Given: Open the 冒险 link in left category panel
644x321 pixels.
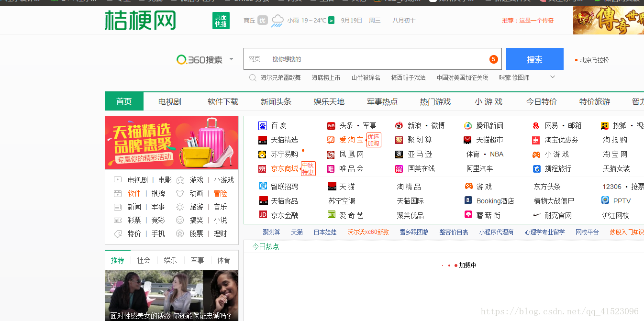Looking at the screenshot, I should pyautogui.click(x=221, y=193).
